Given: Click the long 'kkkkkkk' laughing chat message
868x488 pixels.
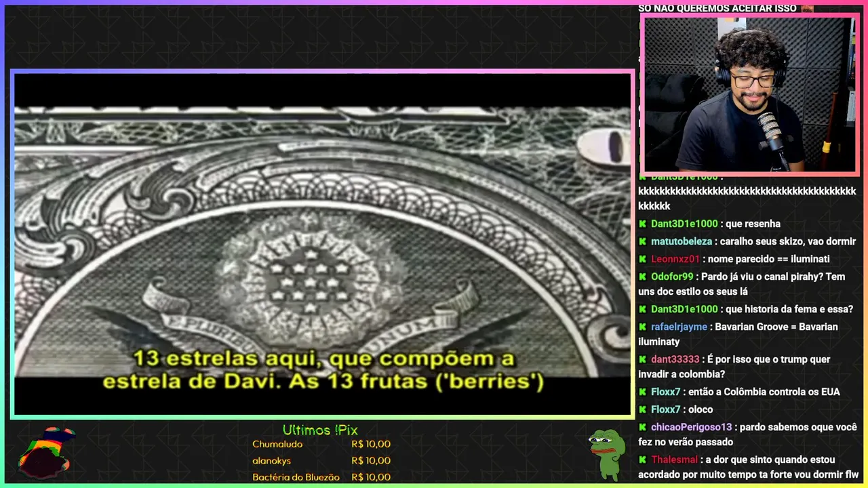Looking at the screenshot, I should 747,199.
